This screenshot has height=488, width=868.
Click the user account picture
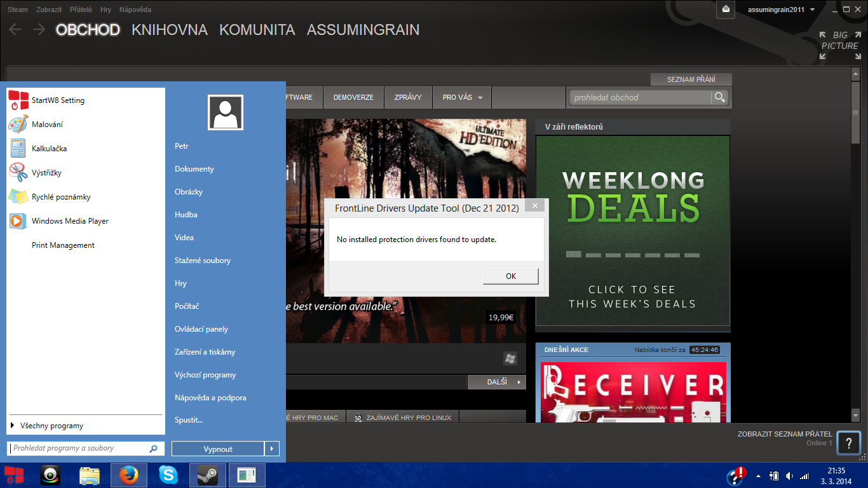coord(225,112)
